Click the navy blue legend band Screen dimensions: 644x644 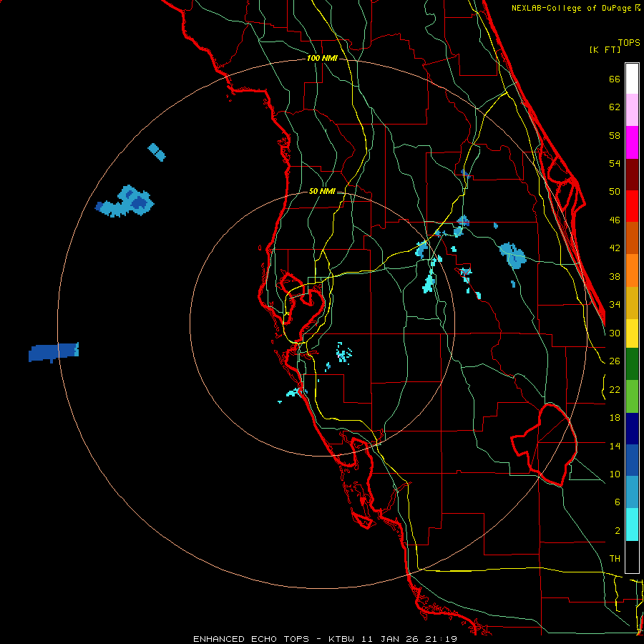coord(632,429)
